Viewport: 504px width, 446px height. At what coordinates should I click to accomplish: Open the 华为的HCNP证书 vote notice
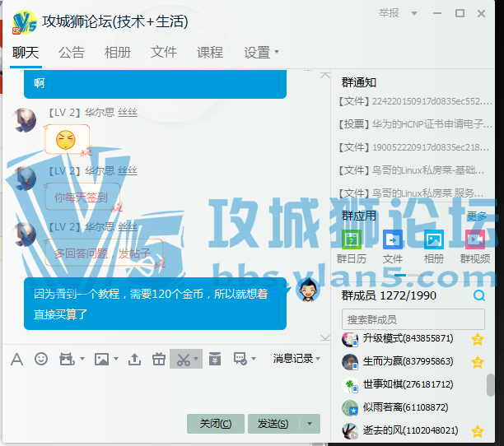[x=415, y=124]
